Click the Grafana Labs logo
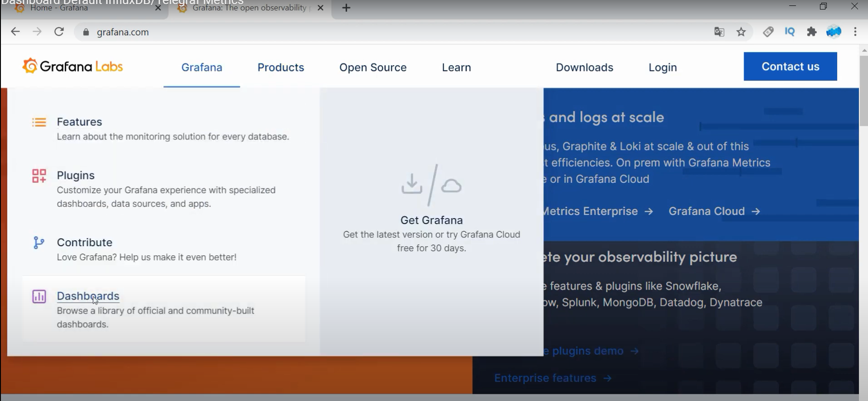The width and height of the screenshot is (868, 401). click(72, 67)
